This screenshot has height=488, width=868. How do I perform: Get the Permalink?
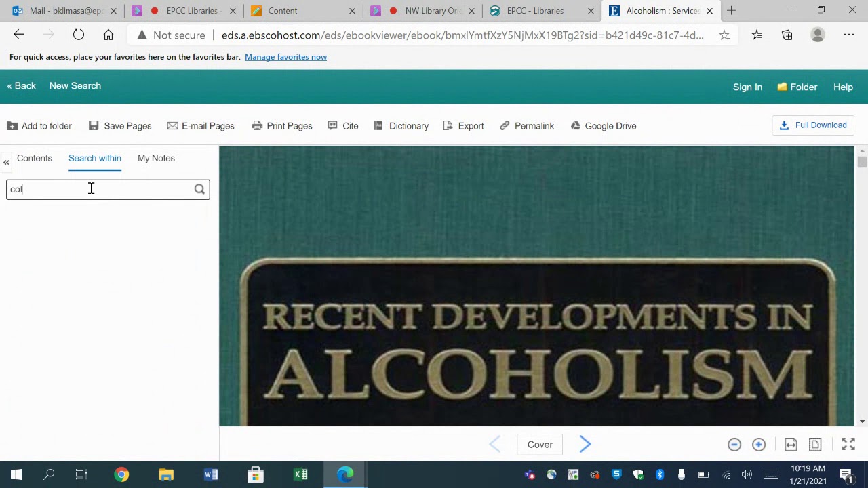pos(527,126)
